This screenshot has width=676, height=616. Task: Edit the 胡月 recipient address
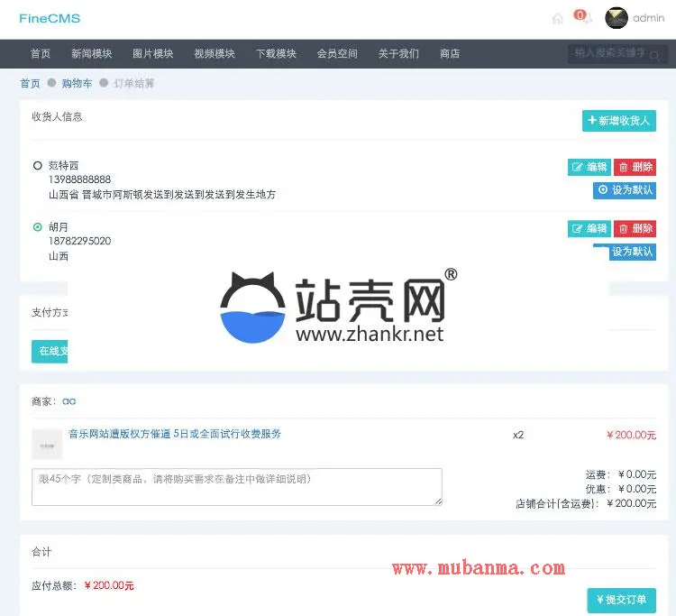click(589, 229)
